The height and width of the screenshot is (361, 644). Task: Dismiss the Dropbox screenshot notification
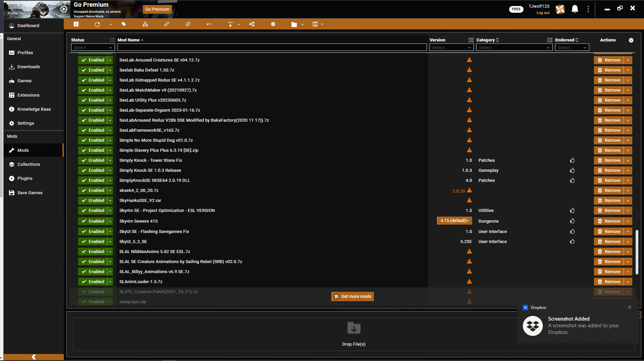(630, 307)
